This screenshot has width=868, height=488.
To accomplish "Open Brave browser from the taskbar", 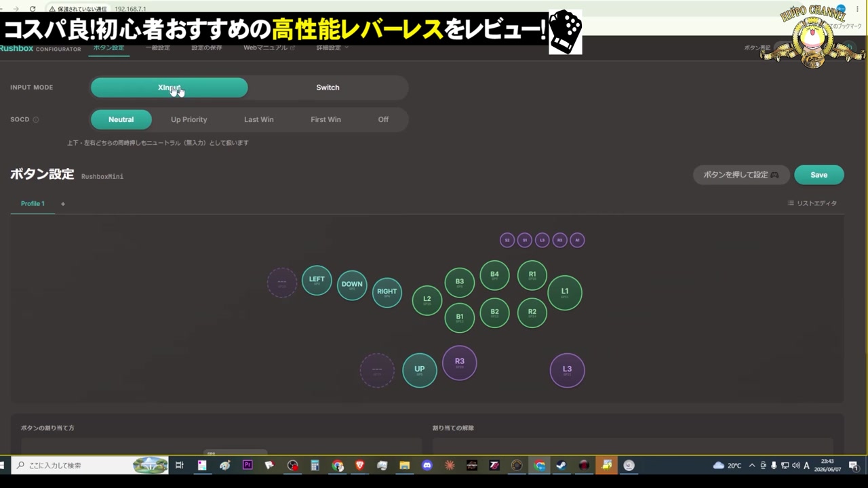I will coord(359,466).
